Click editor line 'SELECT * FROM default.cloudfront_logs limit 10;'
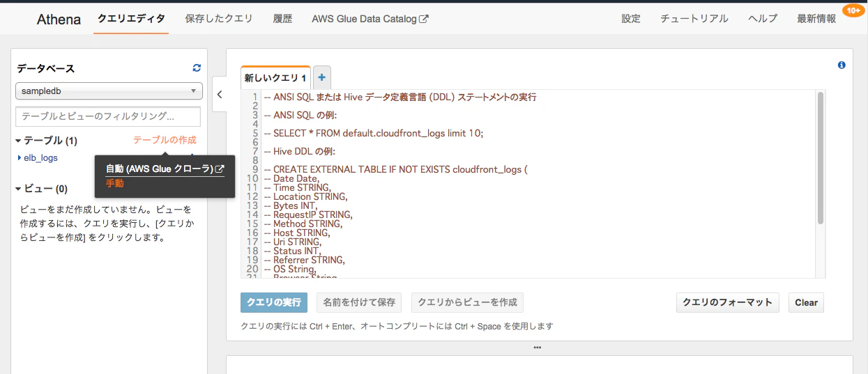This screenshot has height=374, width=868. (374, 133)
